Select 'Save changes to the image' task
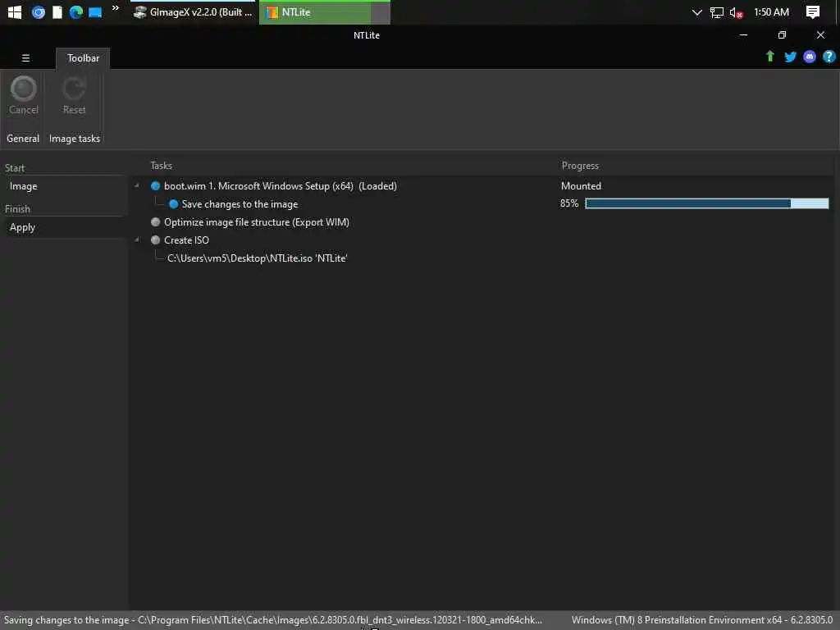840x630 pixels. (x=240, y=204)
